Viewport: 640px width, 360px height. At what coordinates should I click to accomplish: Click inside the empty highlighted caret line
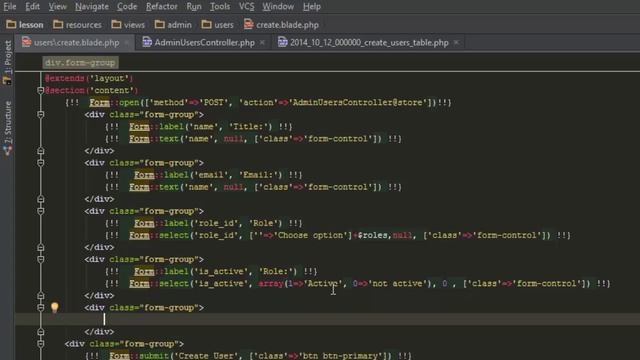tap(327, 319)
